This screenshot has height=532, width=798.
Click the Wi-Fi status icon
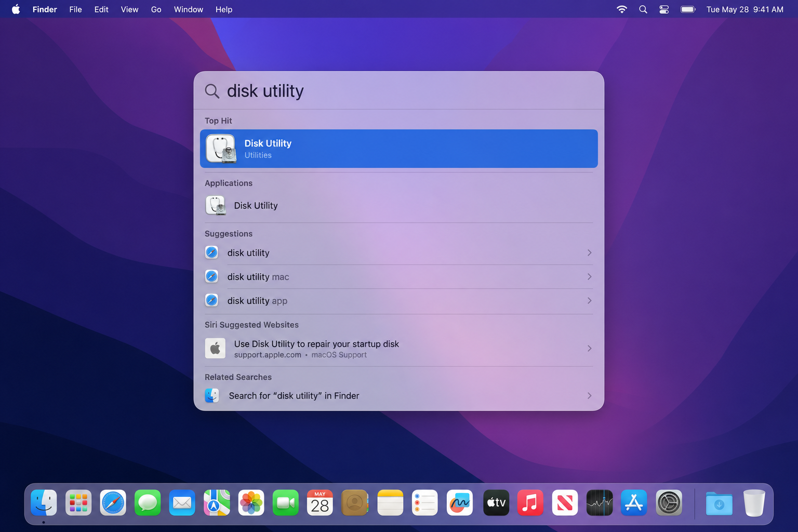(621, 9)
